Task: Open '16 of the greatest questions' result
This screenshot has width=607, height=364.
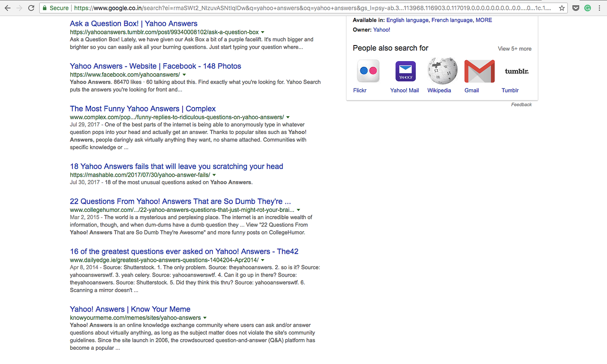Action: tap(184, 251)
